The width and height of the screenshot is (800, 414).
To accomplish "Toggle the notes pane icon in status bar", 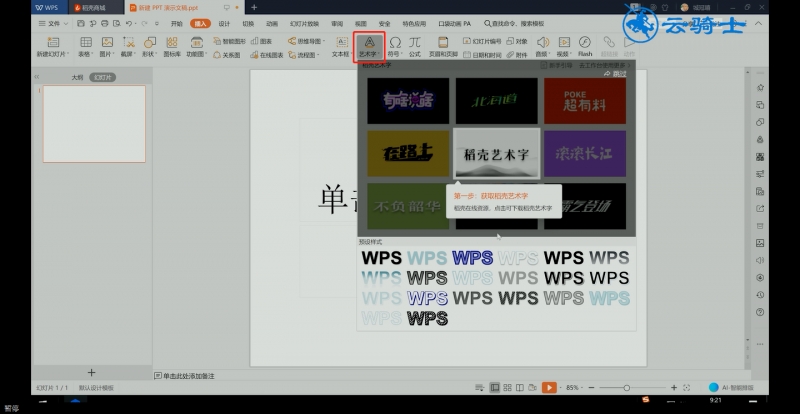I will pos(479,388).
